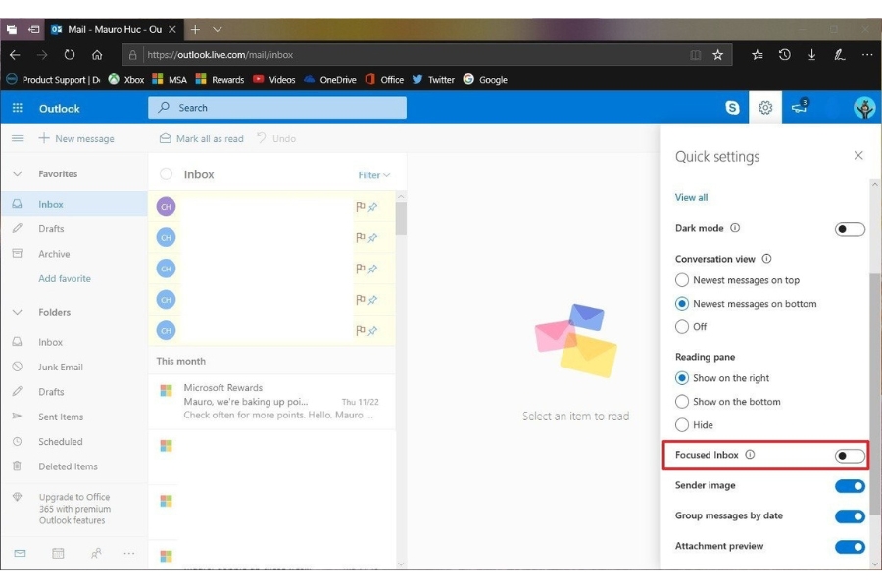This screenshot has width=882, height=588.
Task: Open the Calendar icon at bottom left
Action: pyautogui.click(x=58, y=554)
